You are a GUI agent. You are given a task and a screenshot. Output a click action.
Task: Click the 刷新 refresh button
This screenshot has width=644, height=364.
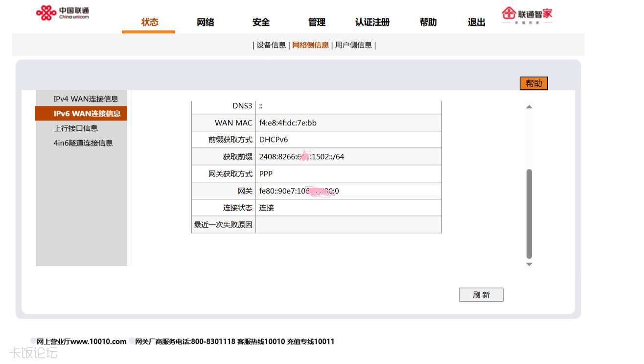(x=481, y=295)
